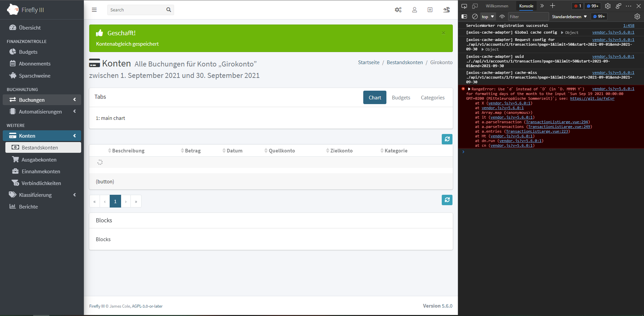Image resolution: width=644 pixels, height=316 pixels.
Task: Refresh the transaction table with the blue refresh icon
Action: [447, 139]
